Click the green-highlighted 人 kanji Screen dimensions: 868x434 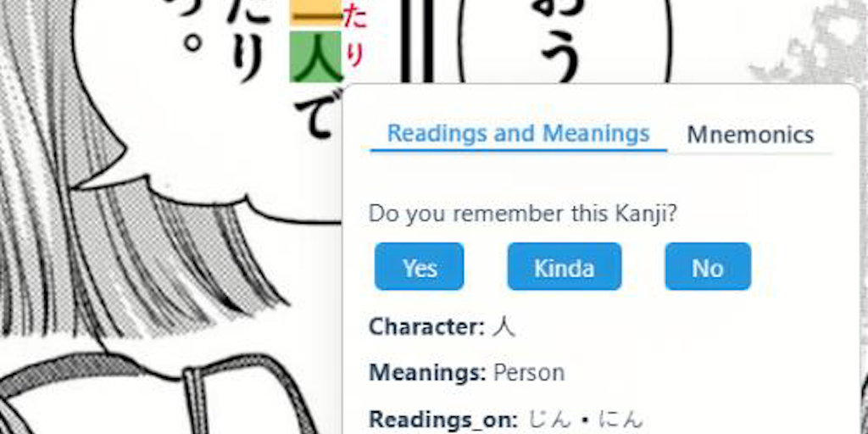coord(316,57)
